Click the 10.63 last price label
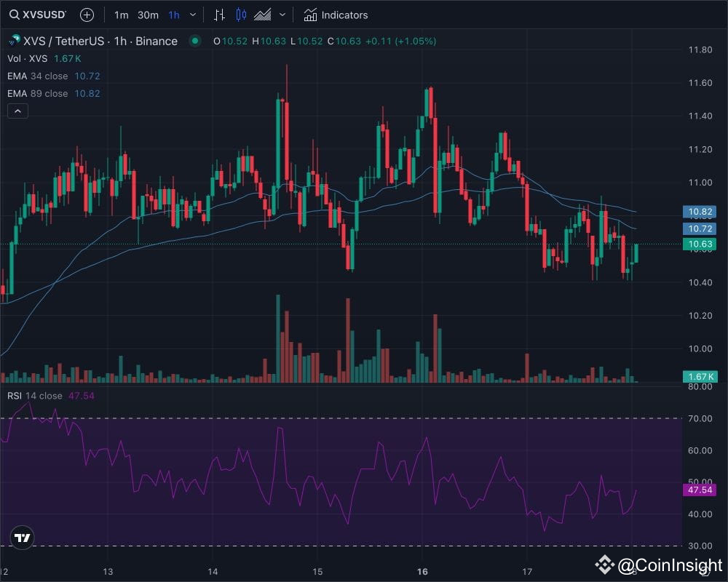 pyautogui.click(x=700, y=244)
